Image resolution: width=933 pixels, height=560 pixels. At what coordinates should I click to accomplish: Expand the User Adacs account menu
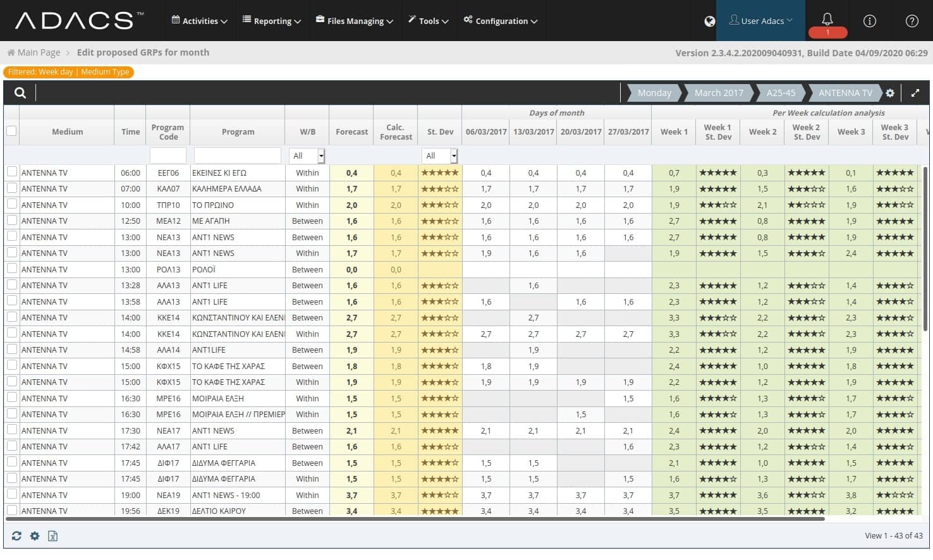coord(760,21)
